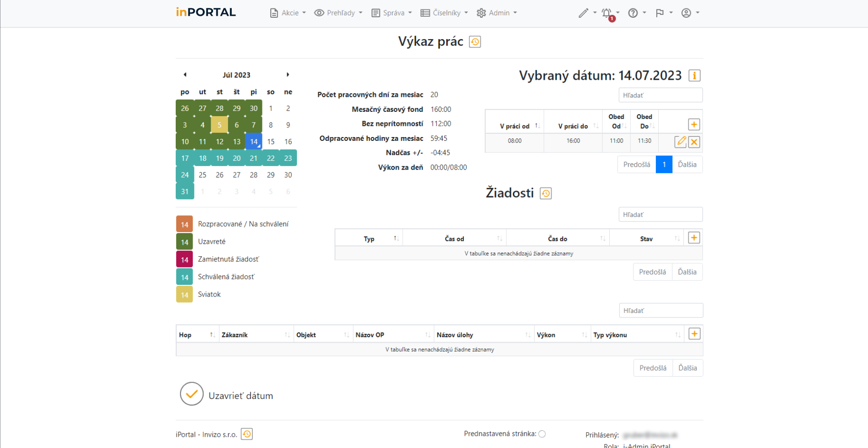This screenshot has width=868, height=448.
Task: Open the Číselníky menu
Action: 444,13
